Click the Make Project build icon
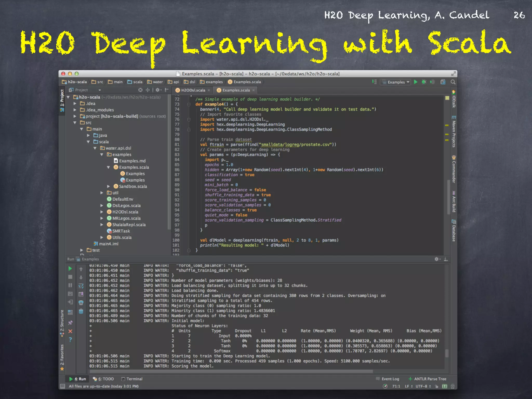Image resolution: width=532 pixels, height=399 pixels. [x=374, y=82]
